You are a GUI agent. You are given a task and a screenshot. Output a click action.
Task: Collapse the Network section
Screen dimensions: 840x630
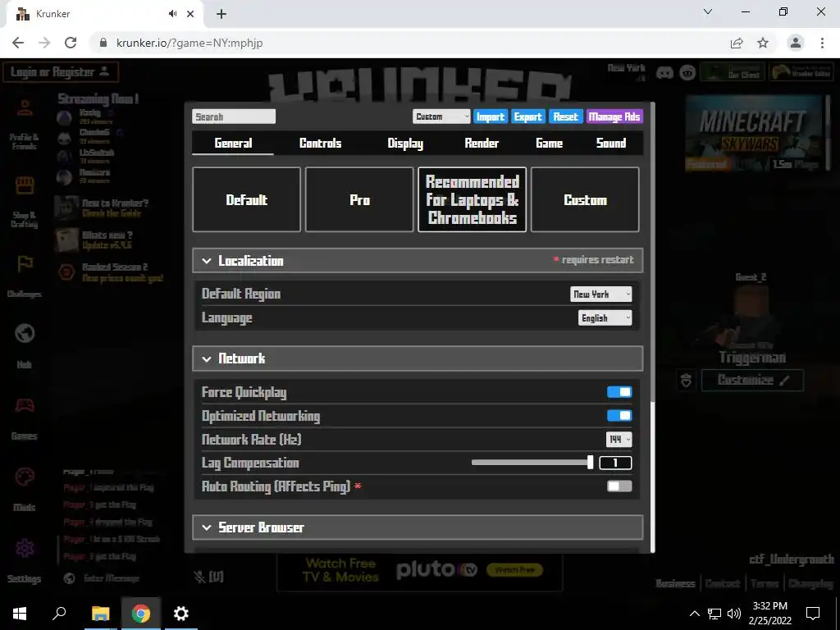coord(418,358)
